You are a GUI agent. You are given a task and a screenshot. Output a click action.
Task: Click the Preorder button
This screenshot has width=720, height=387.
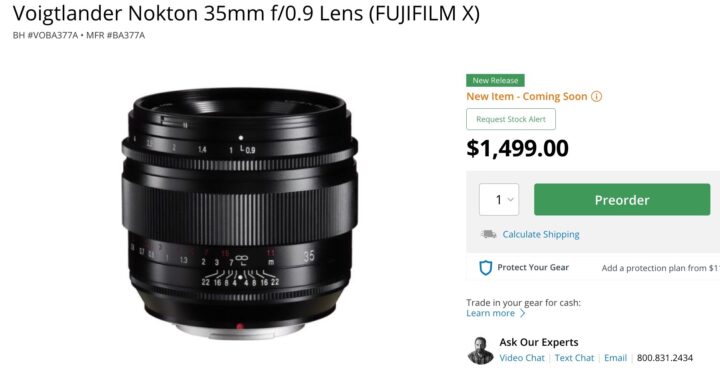tap(622, 200)
